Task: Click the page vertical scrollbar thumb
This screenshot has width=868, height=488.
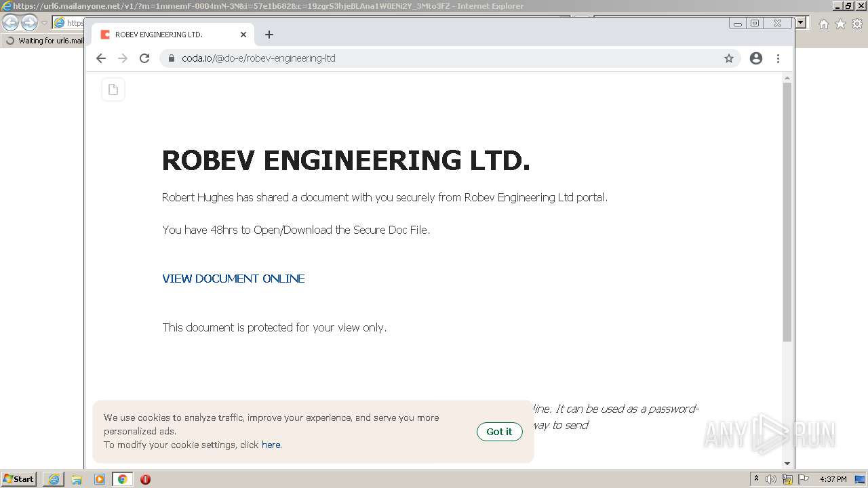Action: (787, 212)
